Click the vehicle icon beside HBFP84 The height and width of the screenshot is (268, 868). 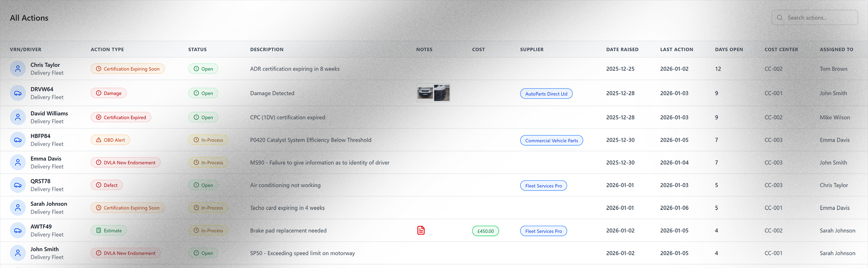tap(18, 140)
